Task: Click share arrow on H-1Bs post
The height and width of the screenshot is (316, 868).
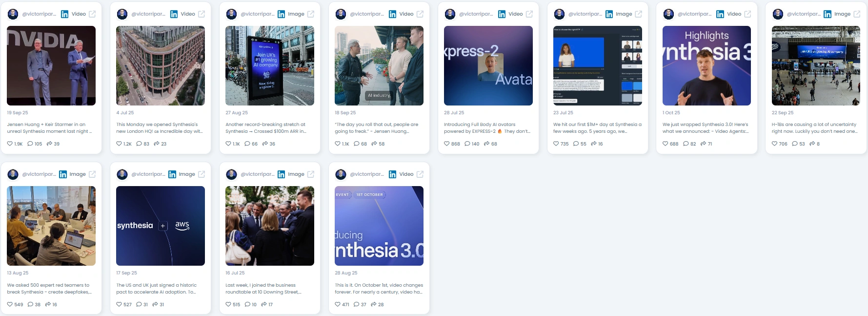Action: coord(812,144)
